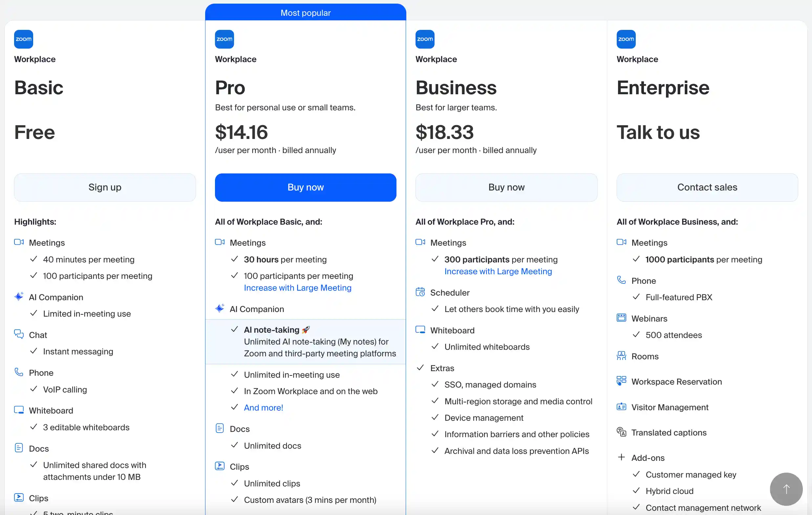Click the Whiteboard icon in Business column
Image resolution: width=812 pixels, height=515 pixels.
point(420,330)
